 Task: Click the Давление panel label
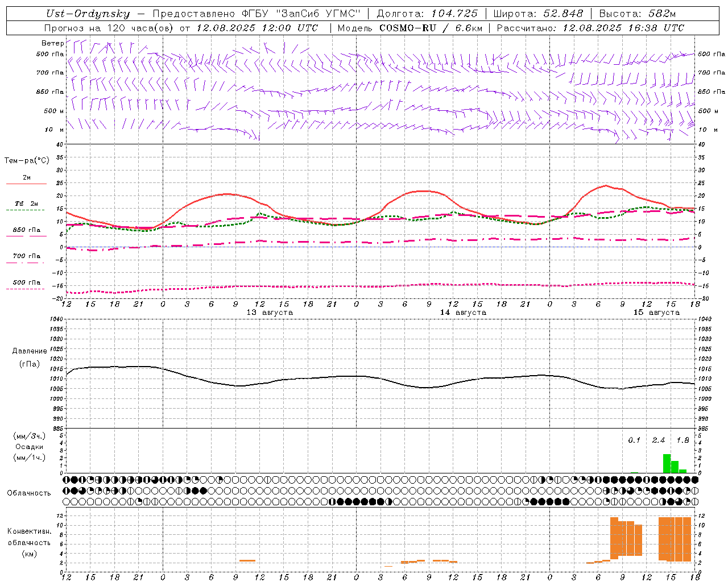tap(30, 351)
